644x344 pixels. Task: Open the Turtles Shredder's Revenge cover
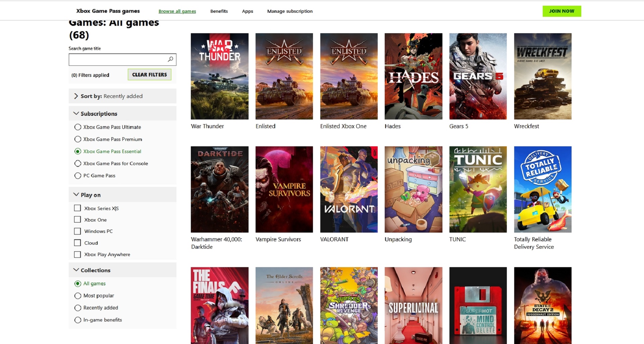pyautogui.click(x=349, y=305)
